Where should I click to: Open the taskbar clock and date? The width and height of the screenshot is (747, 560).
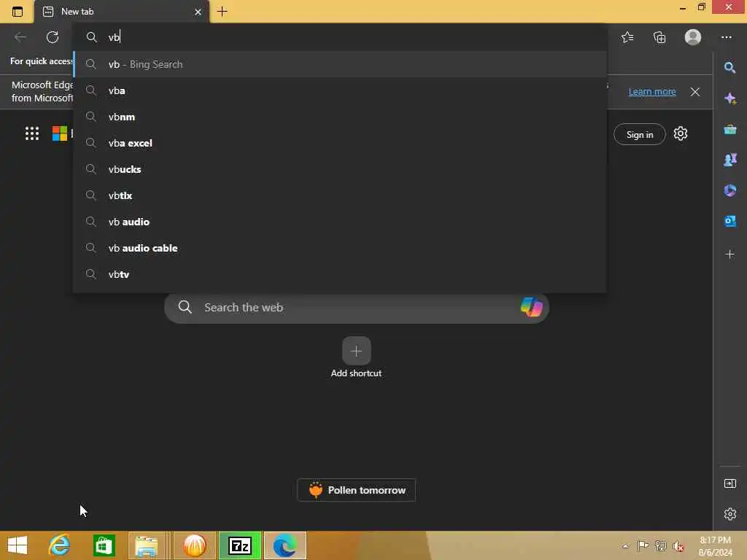[x=716, y=546]
